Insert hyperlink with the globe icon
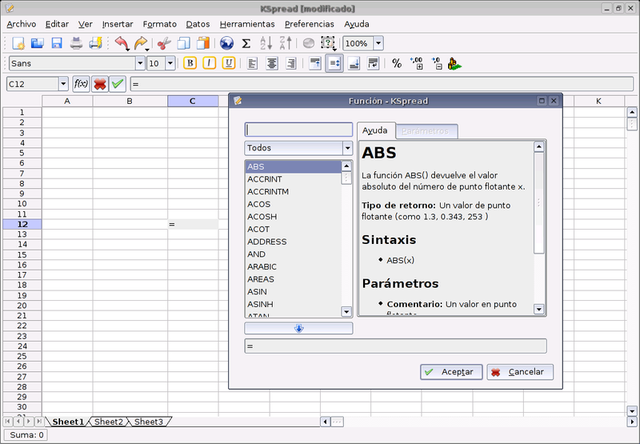 227,43
